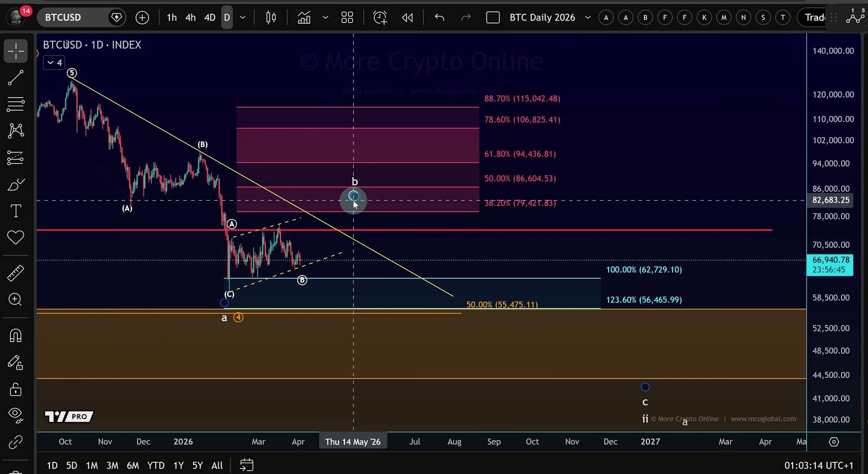Open the chart patterns tool
The width and height of the screenshot is (868, 474).
coord(16,130)
